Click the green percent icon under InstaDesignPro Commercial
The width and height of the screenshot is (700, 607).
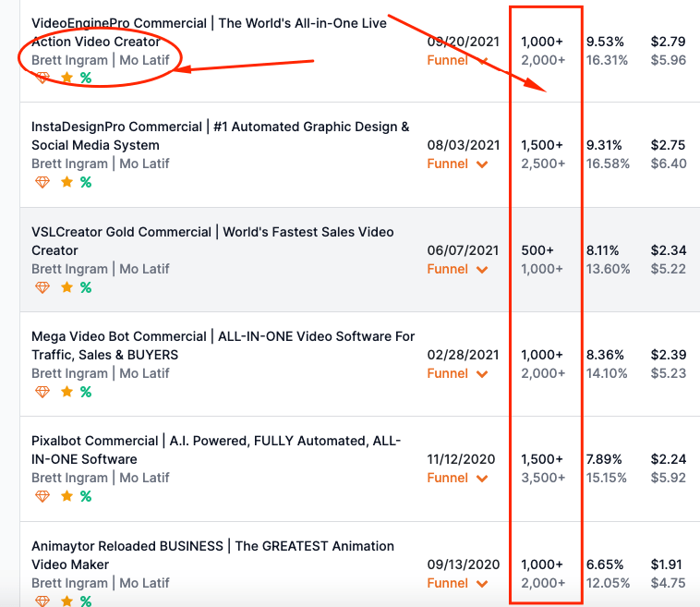click(86, 182)
